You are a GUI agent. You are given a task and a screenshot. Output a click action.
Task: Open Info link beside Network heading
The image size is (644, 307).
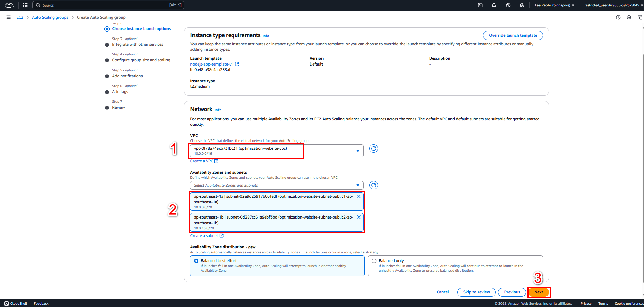[218, 110]
